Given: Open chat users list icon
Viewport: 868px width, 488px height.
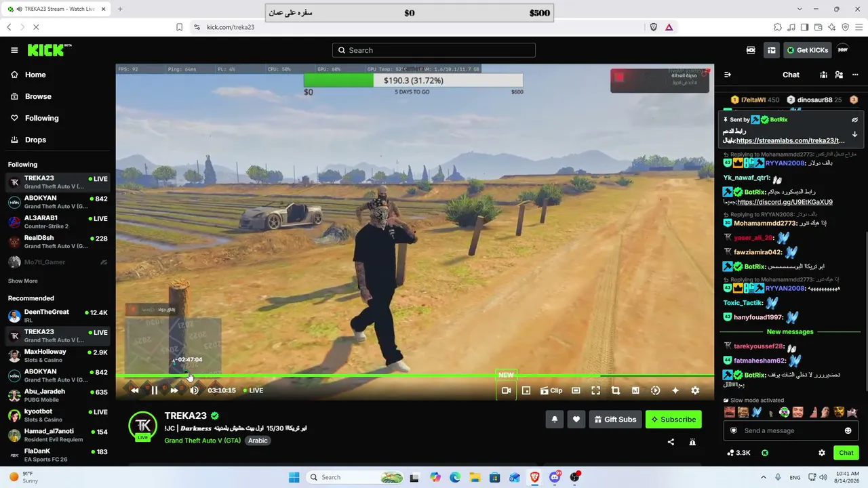Looking at the screenshot, I should point(839,75).
